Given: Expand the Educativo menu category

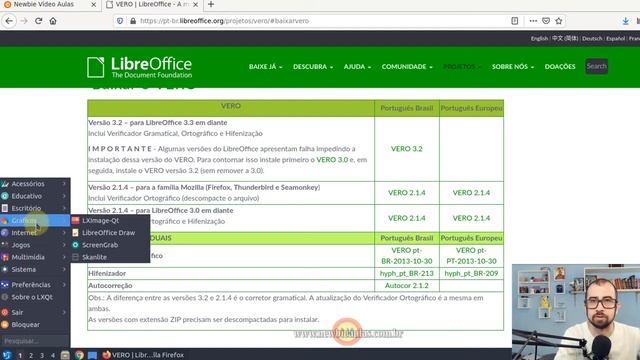Looking at the screenshot, I should [x=35, y=196].
